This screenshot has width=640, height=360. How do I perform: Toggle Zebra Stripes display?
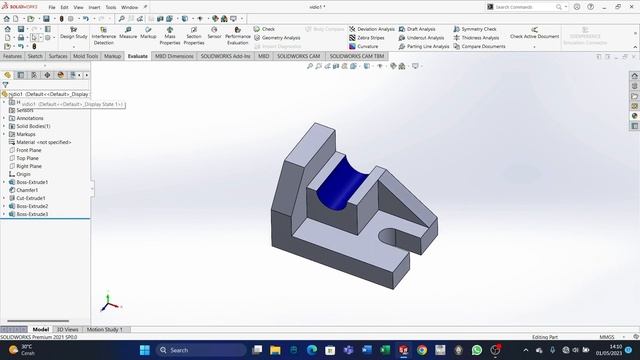(367, 38)
